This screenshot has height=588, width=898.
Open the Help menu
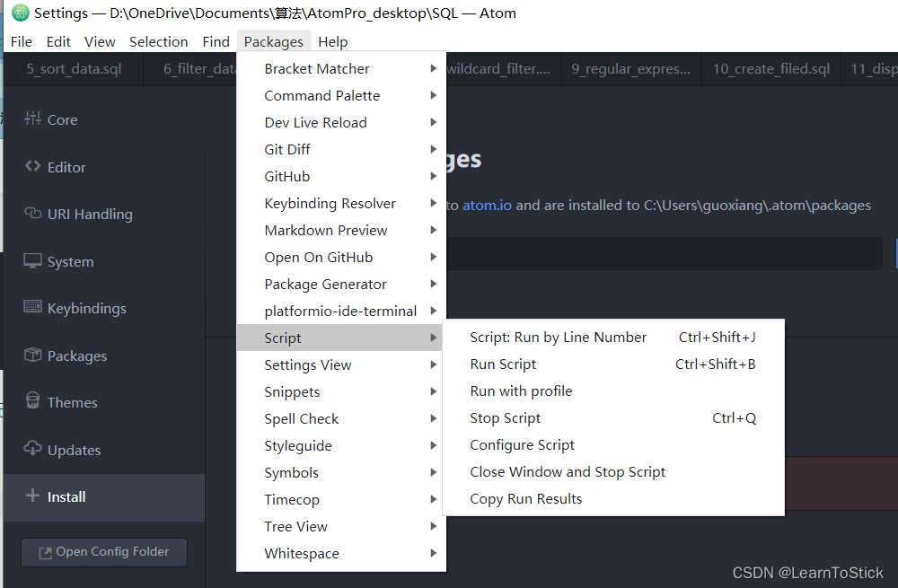pos(333,42)
